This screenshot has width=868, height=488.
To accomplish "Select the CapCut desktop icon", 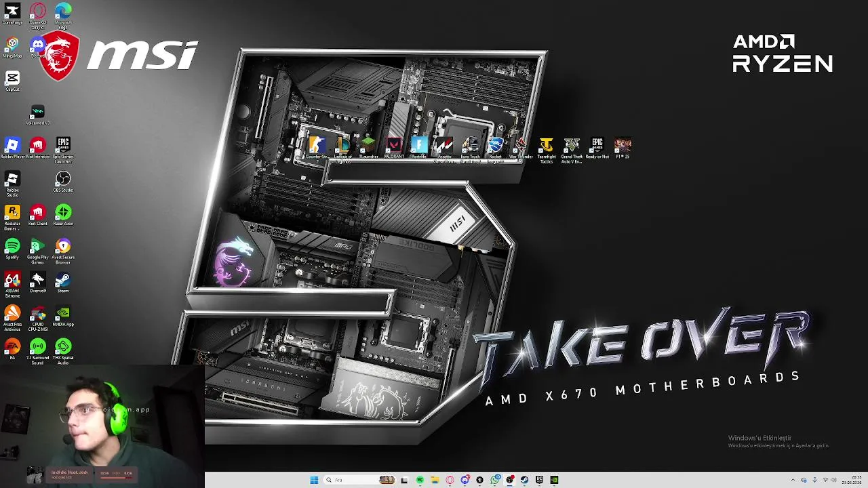I will (12, 81).
